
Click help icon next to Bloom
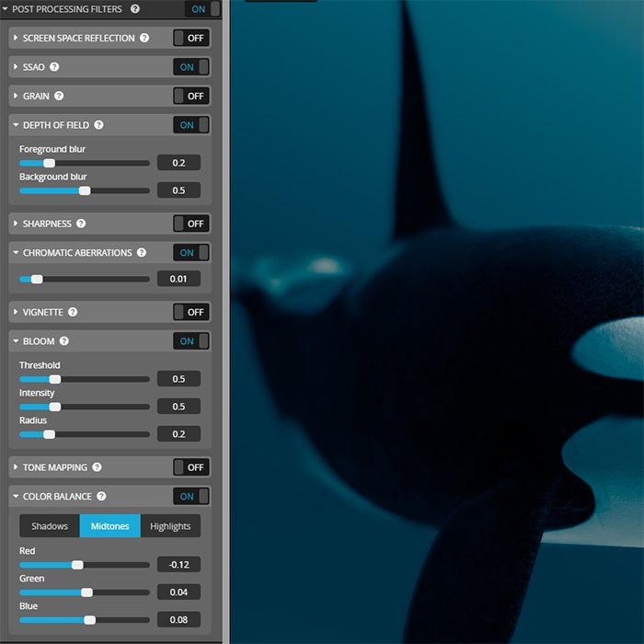(64, 341)
